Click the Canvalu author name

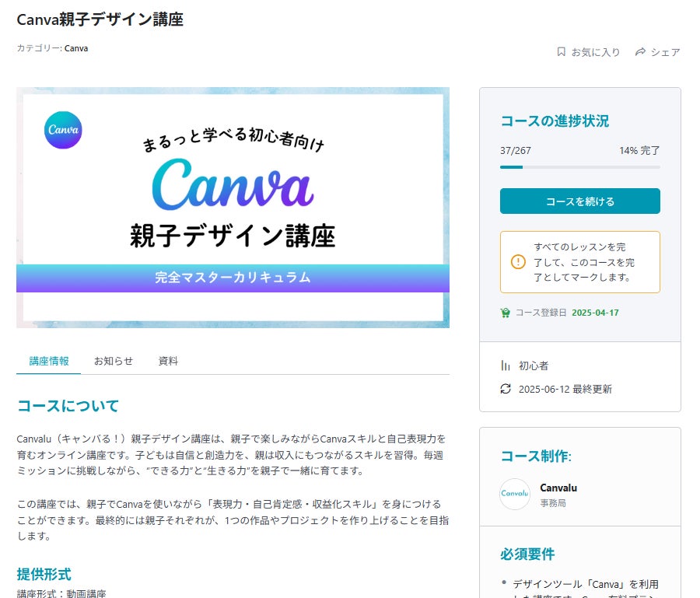pyautogui.click(x=558, y=488)
